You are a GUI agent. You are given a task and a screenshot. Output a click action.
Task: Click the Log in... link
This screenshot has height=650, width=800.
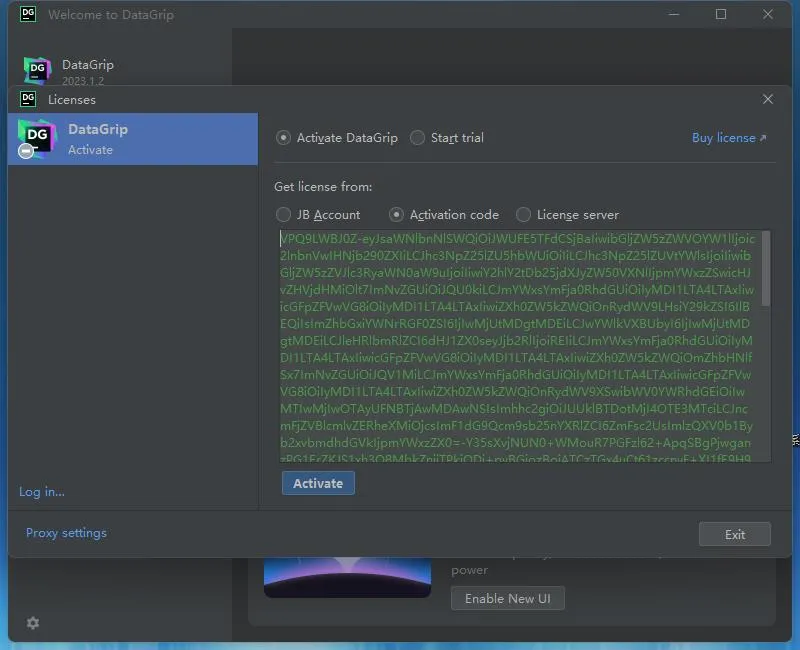pos(42,491)
